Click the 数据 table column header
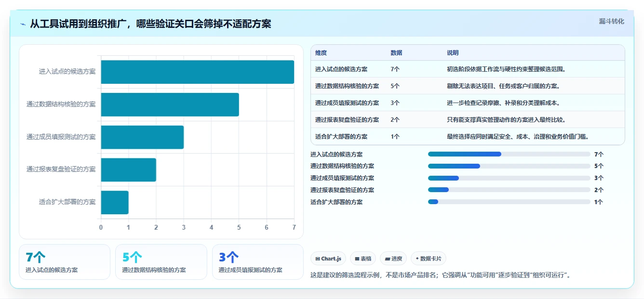Screen dimensions: 644x299 [x=396, y=53]
